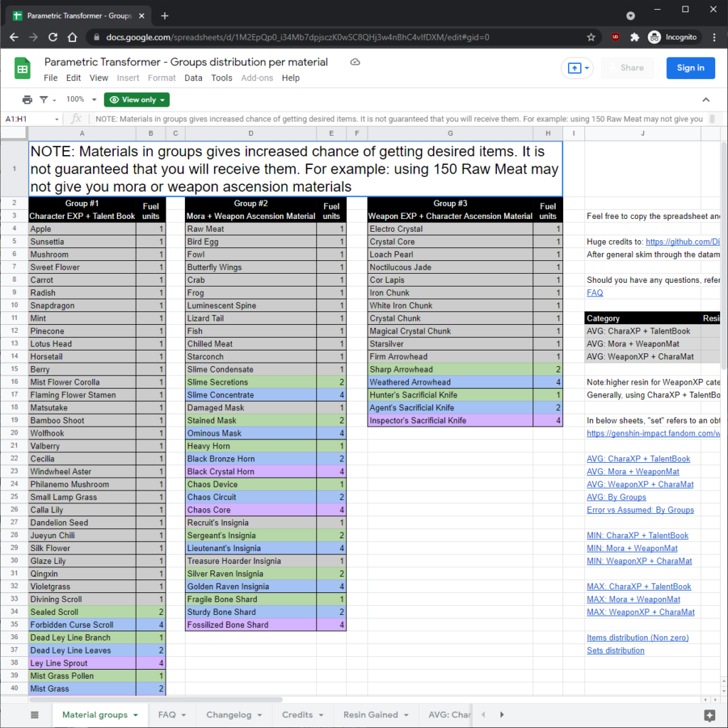Click the site lock icon in address bar
The image size is (728, 728).
97,37
